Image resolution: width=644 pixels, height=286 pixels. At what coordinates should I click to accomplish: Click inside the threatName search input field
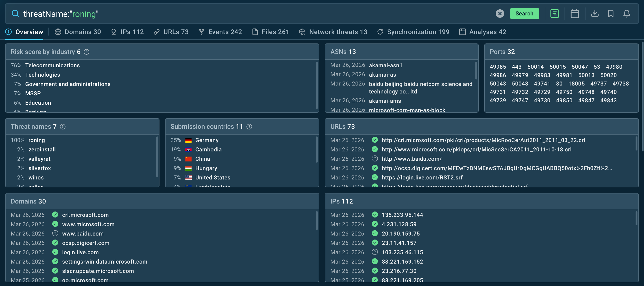pos(150,14)
